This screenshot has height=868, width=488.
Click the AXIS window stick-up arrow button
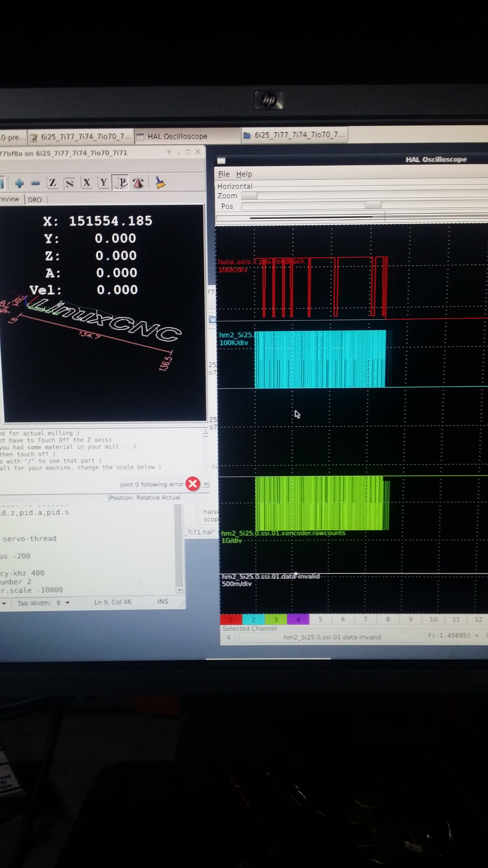click(169, 152)
